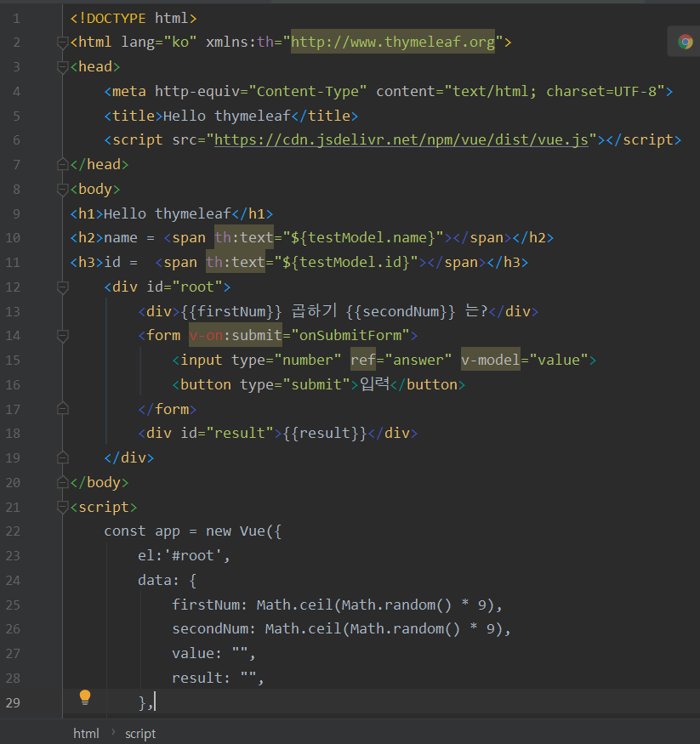
Task: Click the data: { line
Action: (x=167, y=580)
